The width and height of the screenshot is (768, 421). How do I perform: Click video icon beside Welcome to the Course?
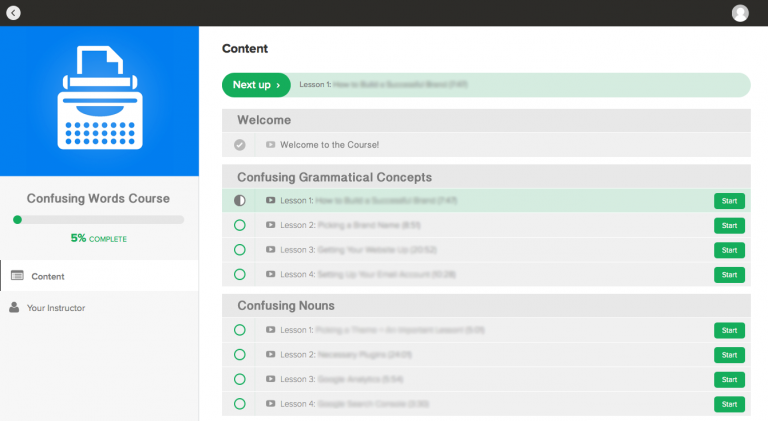click(270, 145)
